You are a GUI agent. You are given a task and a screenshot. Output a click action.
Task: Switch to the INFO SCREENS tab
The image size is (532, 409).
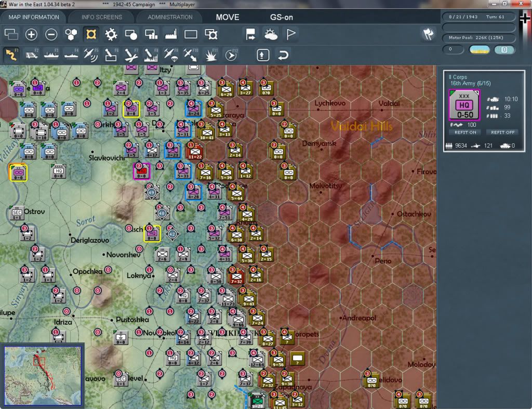tap(101, 17)
